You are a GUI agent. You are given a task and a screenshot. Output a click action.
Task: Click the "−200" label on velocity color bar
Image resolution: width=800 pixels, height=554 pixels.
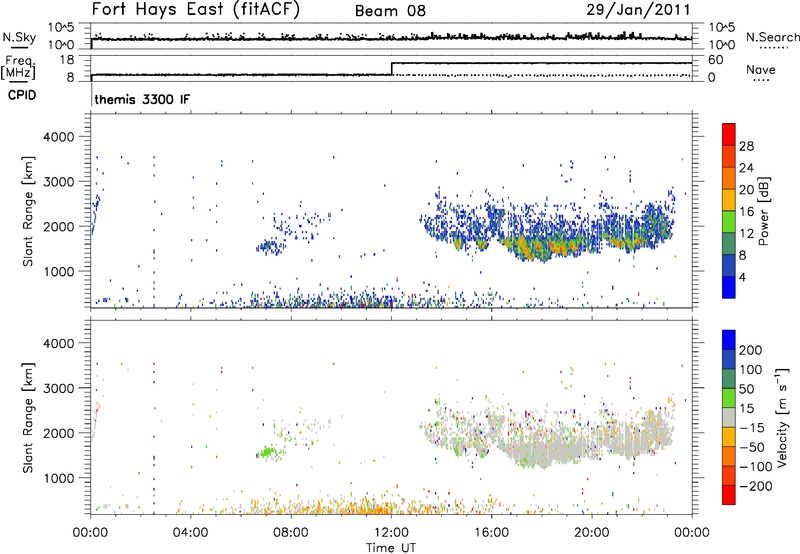click(755, 486)
